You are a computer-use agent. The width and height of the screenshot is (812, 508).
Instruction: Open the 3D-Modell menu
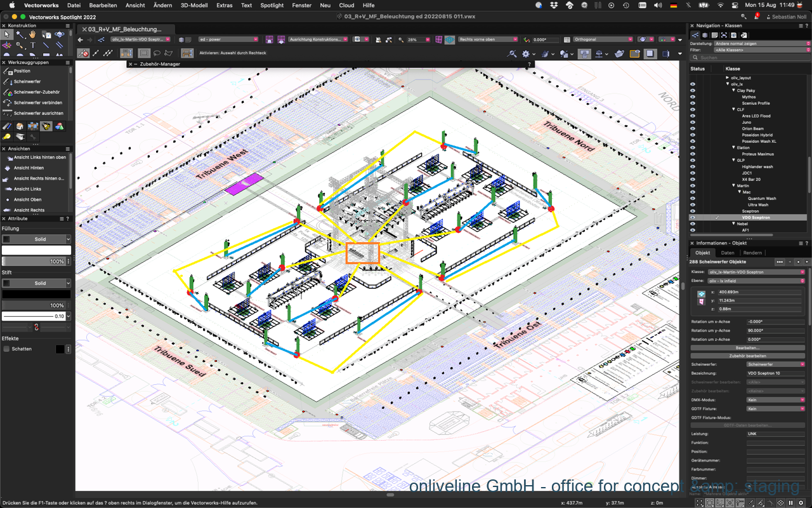pyautogui.click(x=194, y=5)
